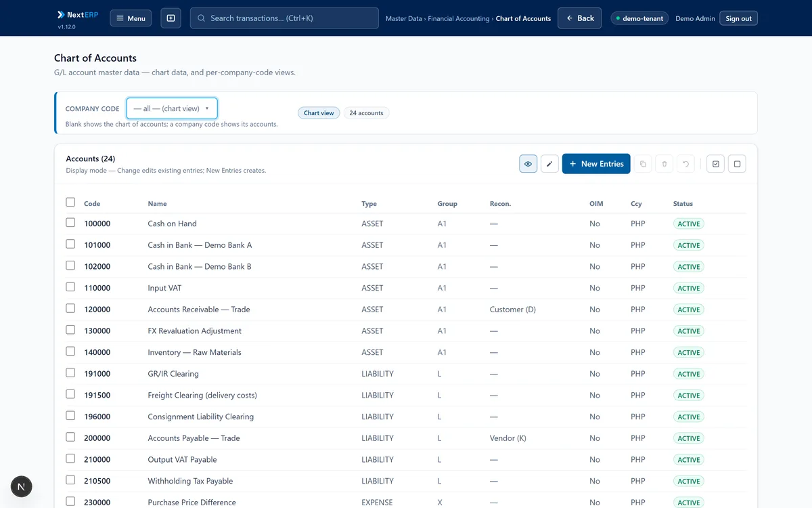Click the Select All checked-box icon
This screenshot has height=508, width=812.
[x=716, y=164]
